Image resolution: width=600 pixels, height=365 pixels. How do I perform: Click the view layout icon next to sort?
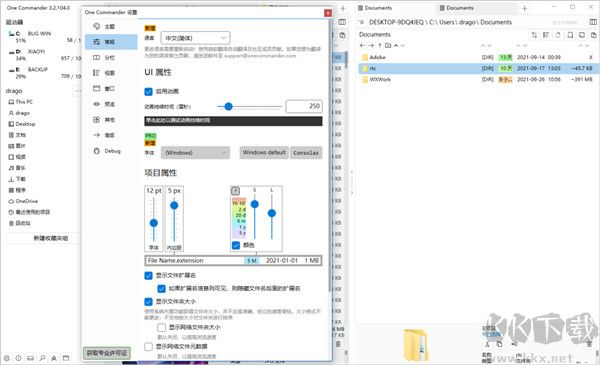point(546,35)
